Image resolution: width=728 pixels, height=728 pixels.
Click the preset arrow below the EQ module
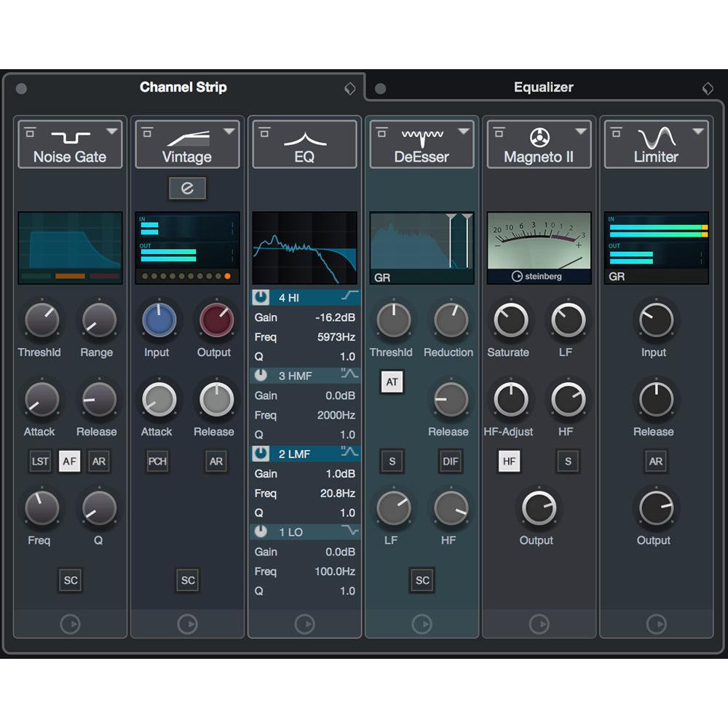click(304, 624)
